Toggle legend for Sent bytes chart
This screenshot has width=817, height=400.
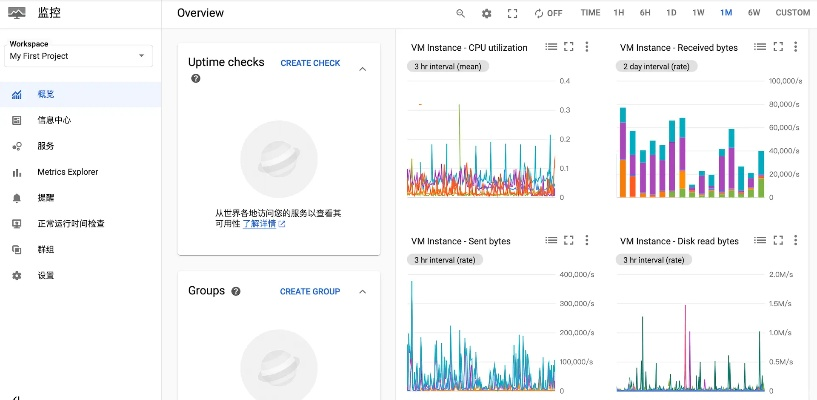click(551, 240)
